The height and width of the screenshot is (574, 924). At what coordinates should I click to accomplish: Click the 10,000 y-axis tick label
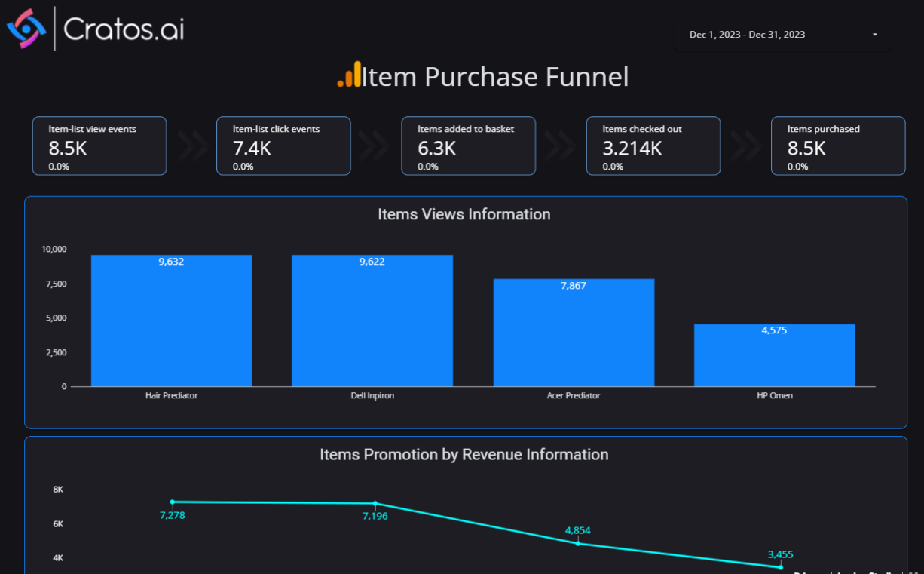pos(54,250)
